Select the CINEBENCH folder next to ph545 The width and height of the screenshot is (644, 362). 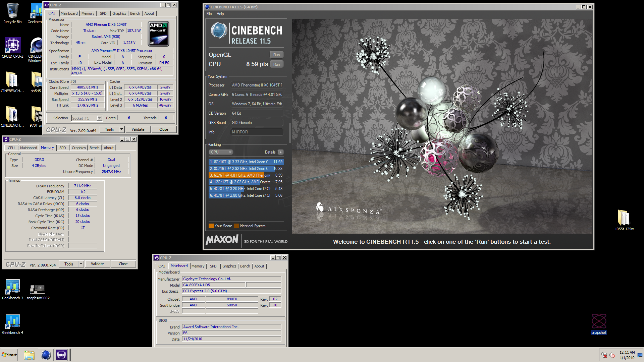pyautogui.click(x=12, y=82)
